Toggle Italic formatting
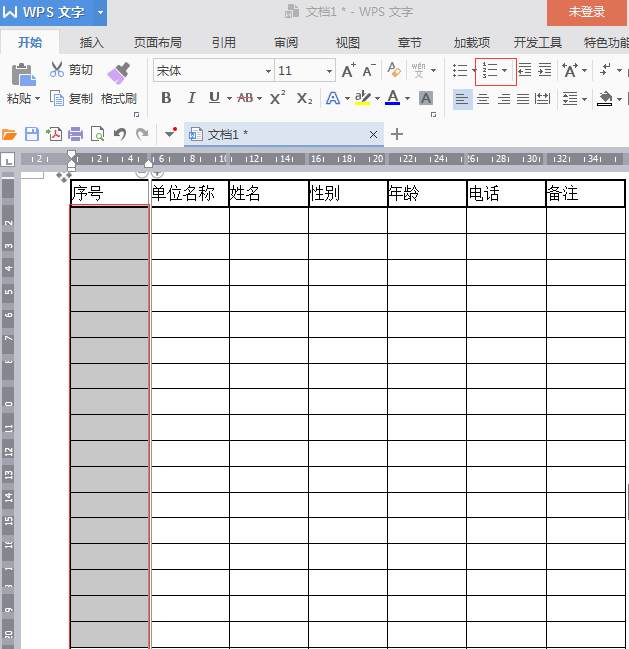Image resolution: width=629 pixels, height=649 pixels. pos(191,98)
